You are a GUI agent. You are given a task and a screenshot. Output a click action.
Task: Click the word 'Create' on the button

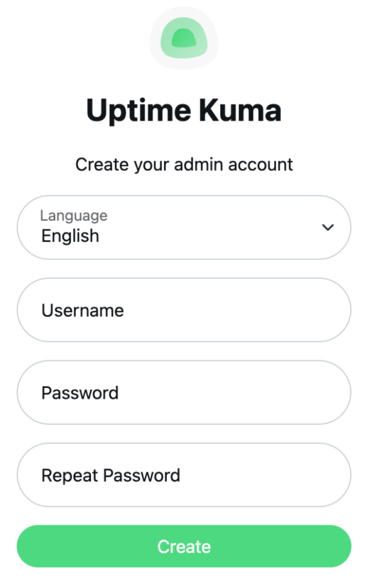pyautogui.click(x=183, y=547)
